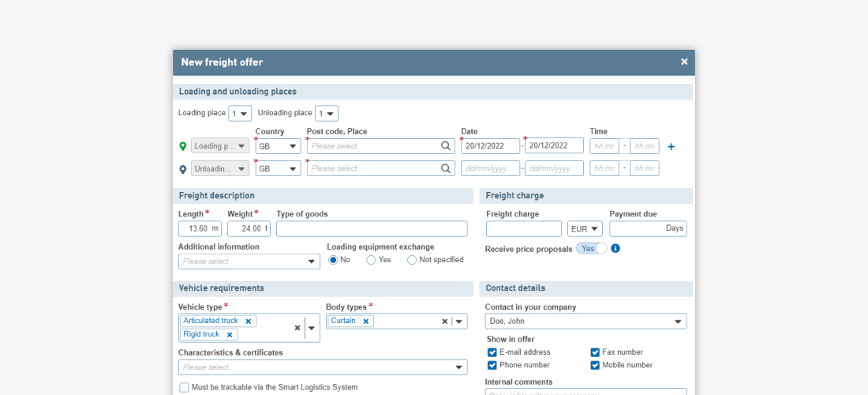
Task: Click the search icon in loading place field
Action: point(447,146)
